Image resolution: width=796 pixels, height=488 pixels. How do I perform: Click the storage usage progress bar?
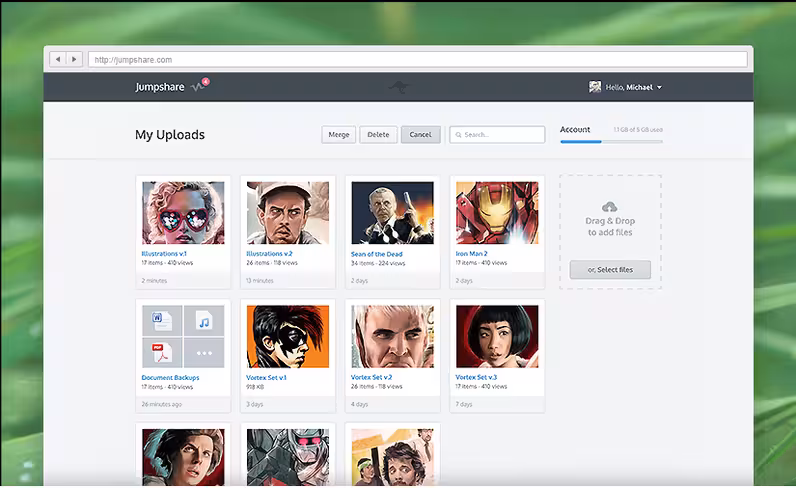coord(611,142)
